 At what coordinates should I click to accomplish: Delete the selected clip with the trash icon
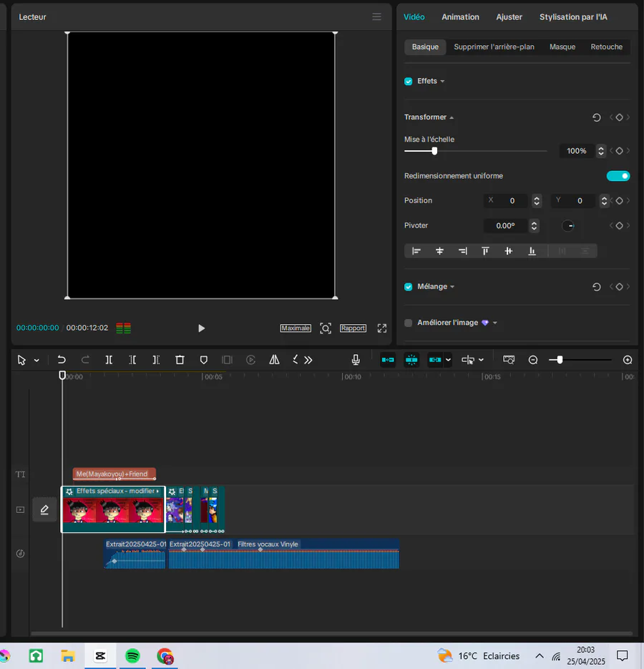180,360
